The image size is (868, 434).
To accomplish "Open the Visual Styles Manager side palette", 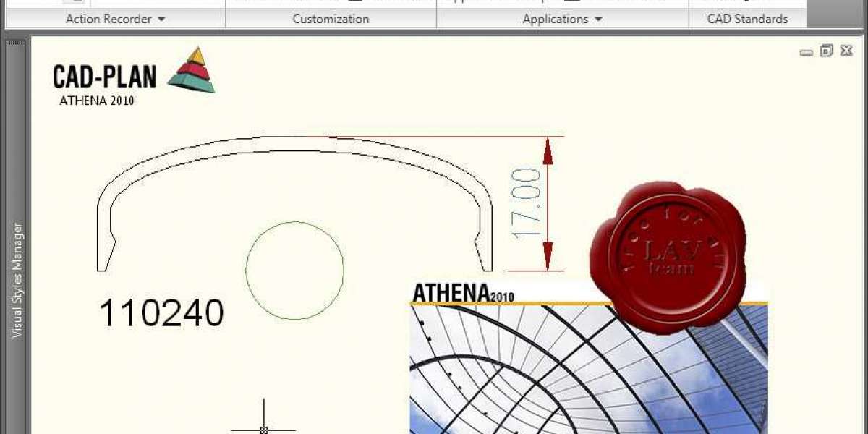I will pyautogui.click(x=17, y=281).
